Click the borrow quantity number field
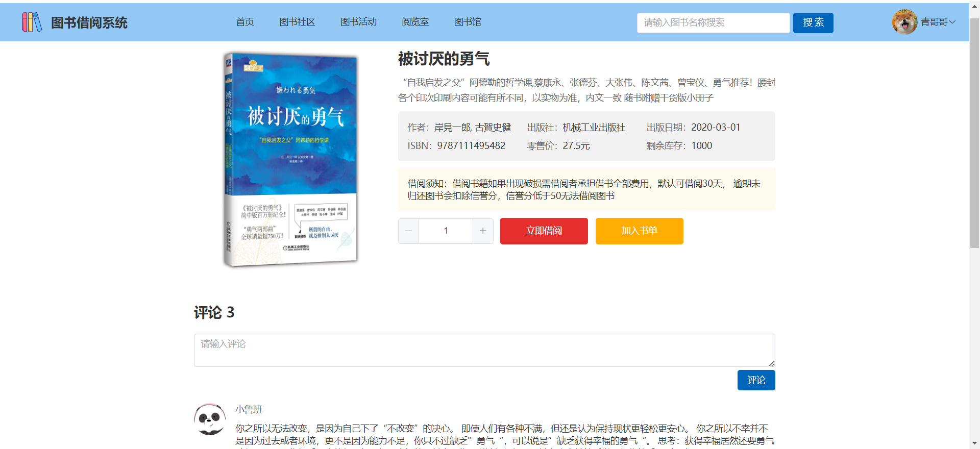Screen dimensions: 980x449 pyautogui.click(x=446, y=231)
